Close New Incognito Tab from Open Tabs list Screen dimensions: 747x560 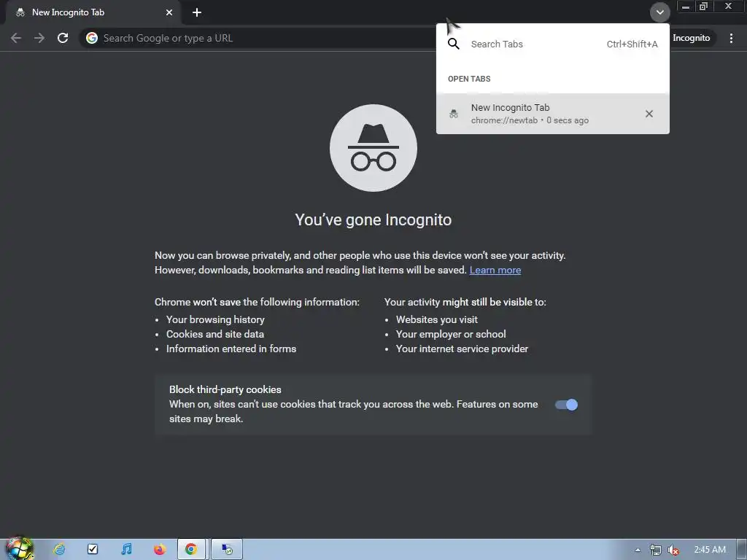coord(649,114)
